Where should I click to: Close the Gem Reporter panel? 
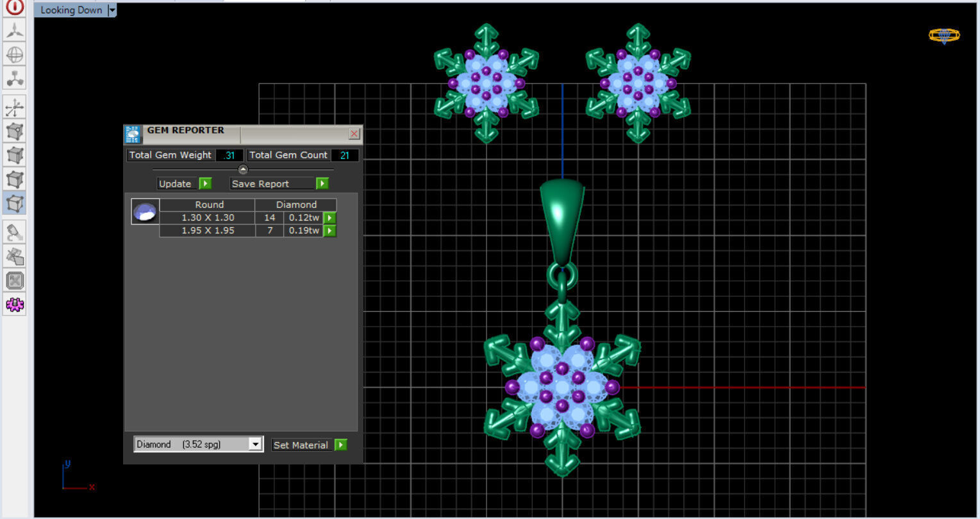click(354, 133)
